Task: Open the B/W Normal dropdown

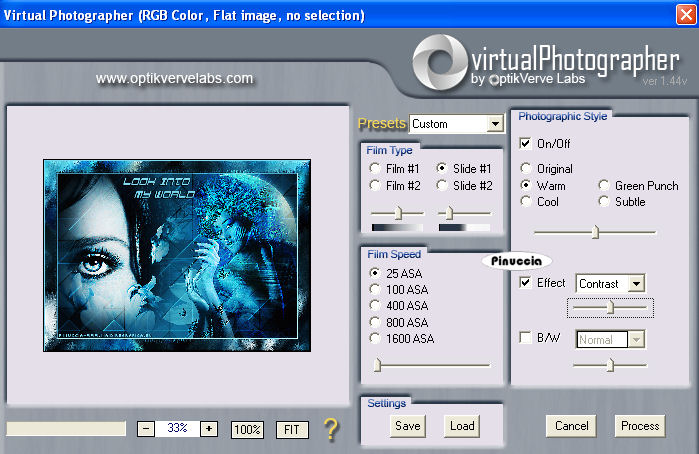Action: pos(636,339)
